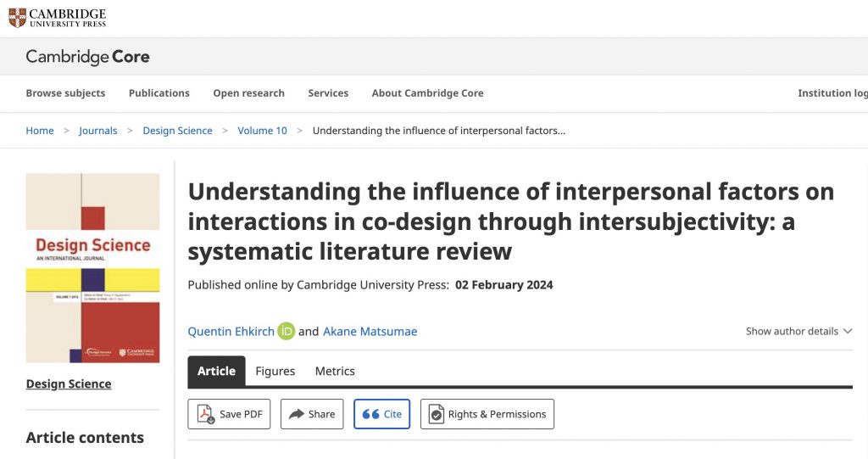Image resolution: width=868 pixels, height=459 pixels.
Task: Open author Akane Matsumae link
Action: [370, 332]
